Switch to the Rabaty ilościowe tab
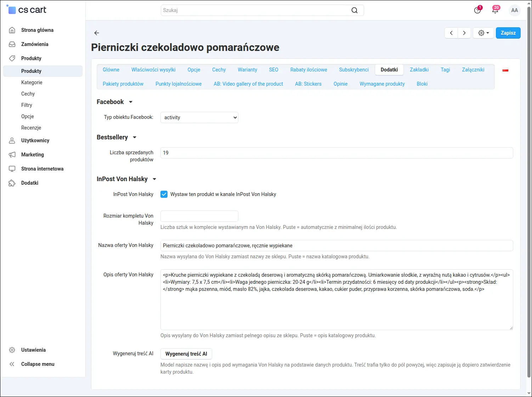532x397 pixels. [309, 70]
